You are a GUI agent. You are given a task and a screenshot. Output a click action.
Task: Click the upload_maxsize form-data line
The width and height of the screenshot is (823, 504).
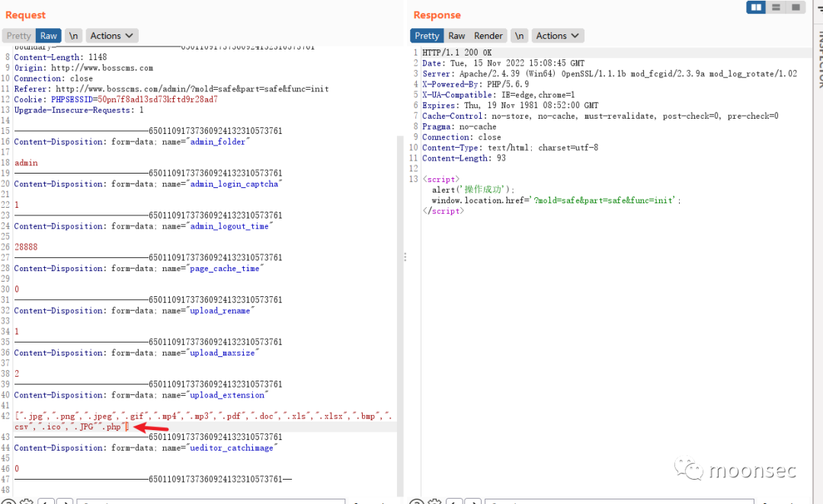(x=136, y=352)
